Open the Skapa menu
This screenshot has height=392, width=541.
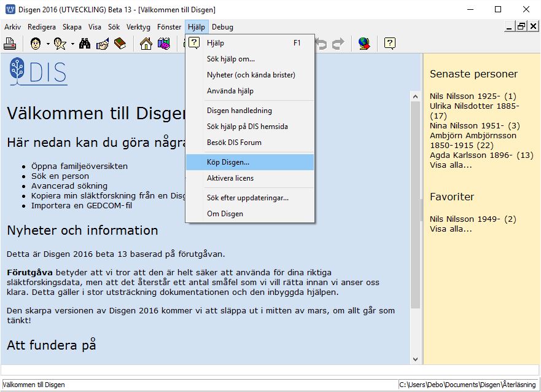pos(72,27)
